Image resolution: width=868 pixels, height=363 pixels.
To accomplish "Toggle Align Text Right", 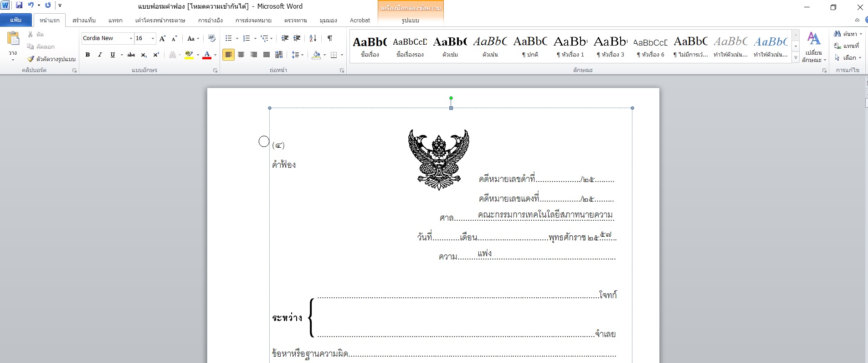I will point(254,55).
